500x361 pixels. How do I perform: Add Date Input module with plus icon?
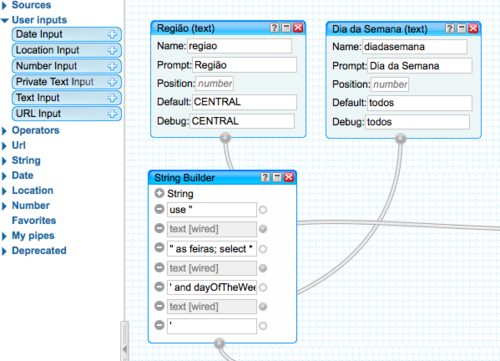point(112,34)
